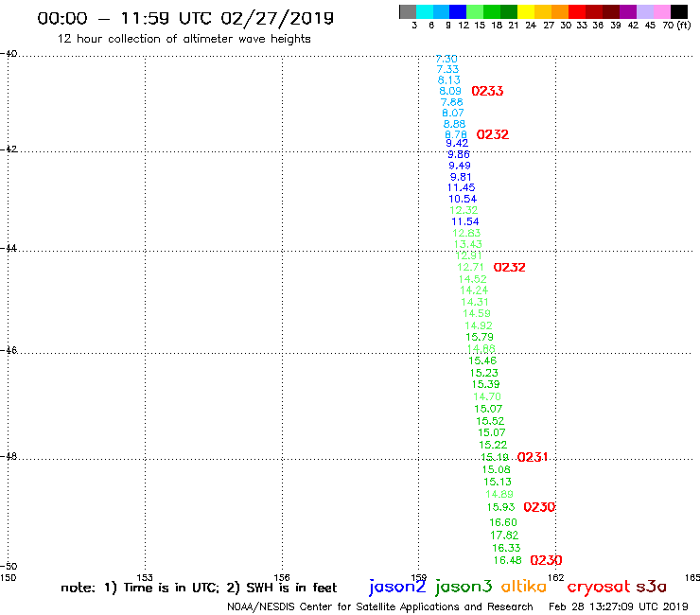Image resolution: width=700 pixels, height=615 pixels.
Task: Click the 8.09 wave height reading
Action: 450,91
